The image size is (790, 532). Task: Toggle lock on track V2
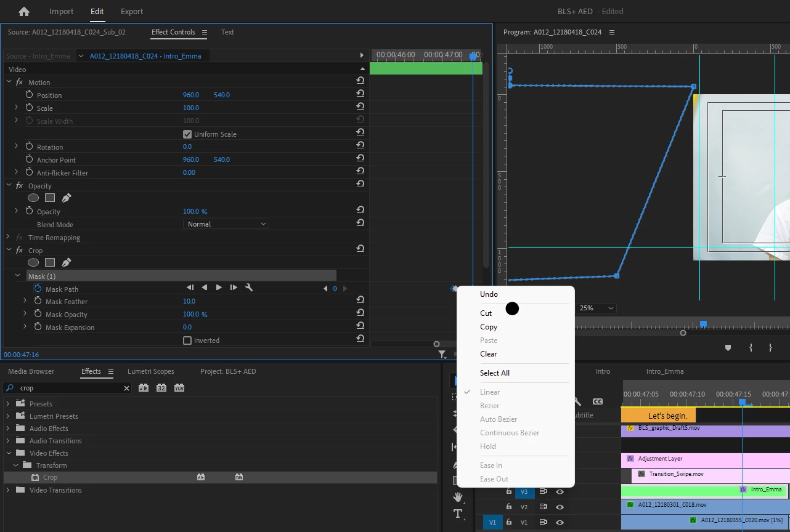(509, 507)
